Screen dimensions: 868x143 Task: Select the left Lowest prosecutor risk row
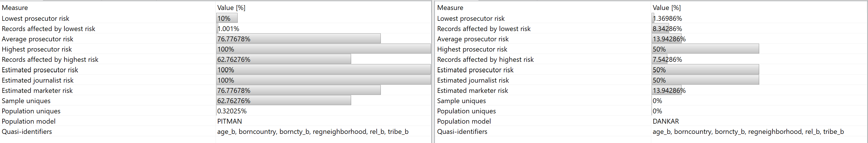[x=216, y=18]
